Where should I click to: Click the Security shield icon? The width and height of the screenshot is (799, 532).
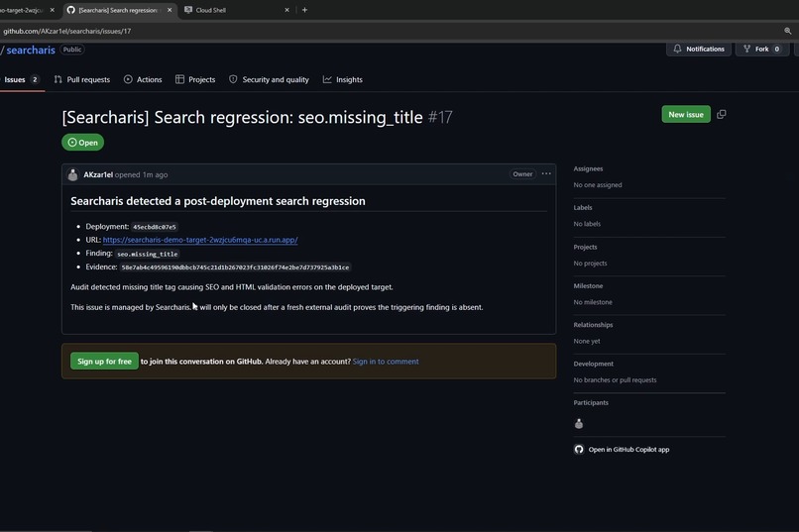click(x=233, y=79)
